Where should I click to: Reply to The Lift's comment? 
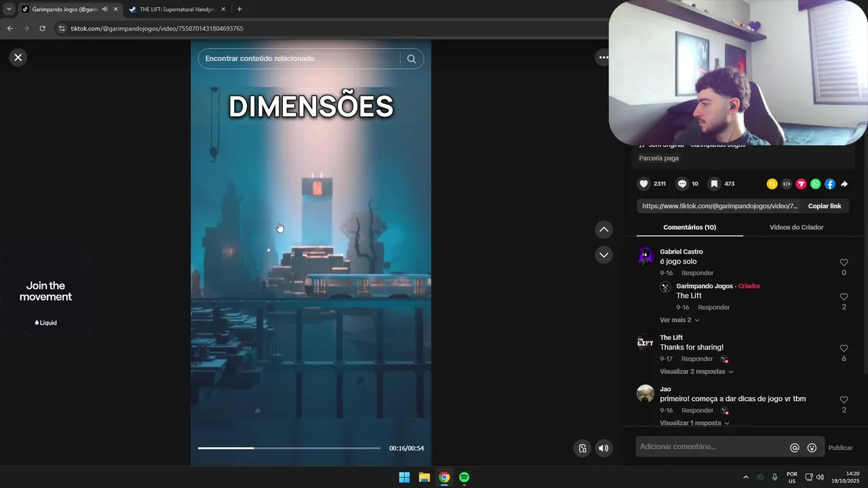697,359
